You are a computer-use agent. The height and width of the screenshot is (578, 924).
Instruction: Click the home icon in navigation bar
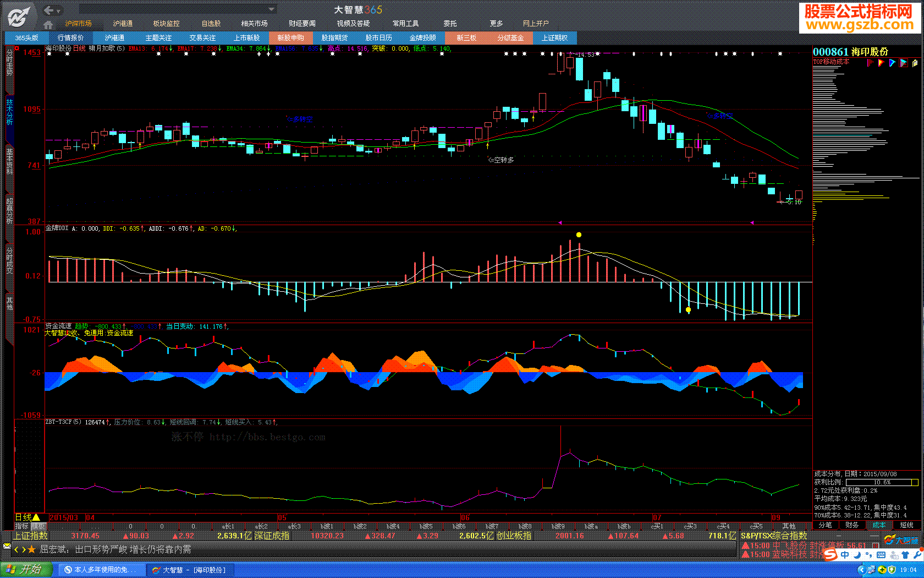pyautogui.click(x=48, y=24)
